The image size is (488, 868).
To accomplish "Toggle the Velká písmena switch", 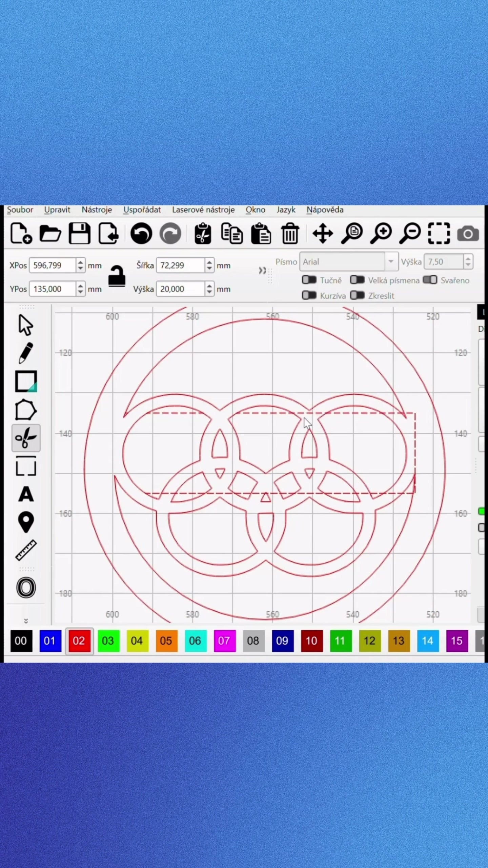I will (x=357, y=280).
